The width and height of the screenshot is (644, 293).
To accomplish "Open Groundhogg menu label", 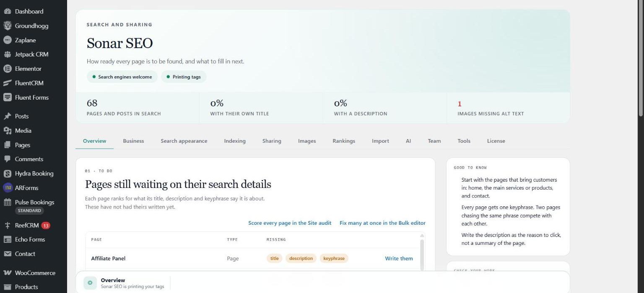I will 31,26.
